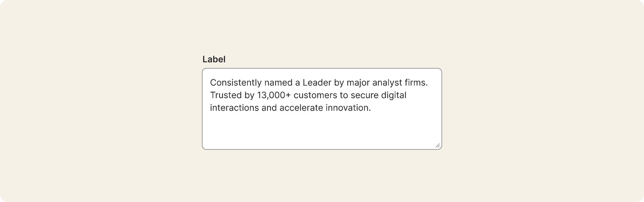This screenshot has height=202, width=644.
Task: Place cursor on the word "innovation."
Action: click(348, 108)
